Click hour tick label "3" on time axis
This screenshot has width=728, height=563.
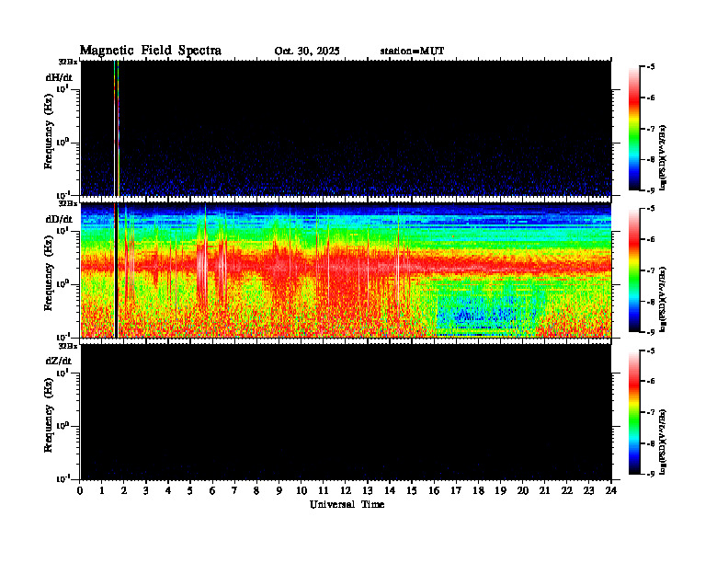(146, 491)
